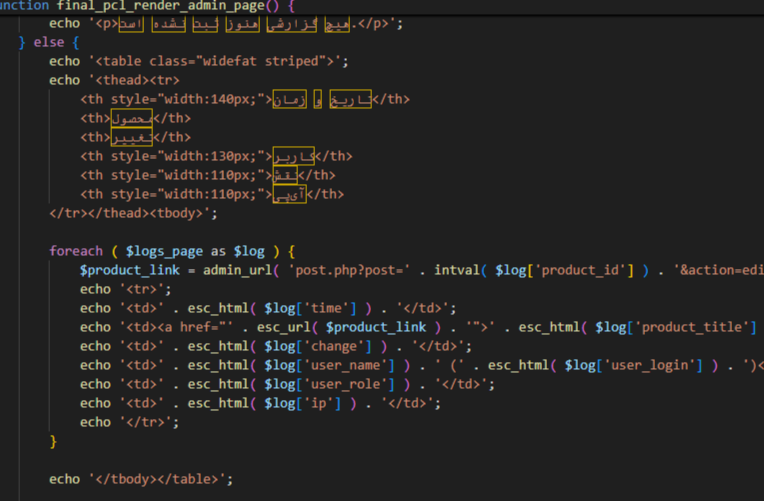Viewport: 764px width, 501px height.
Task: Click the closing brace of the foreach loop
Action: coord(53,442)
